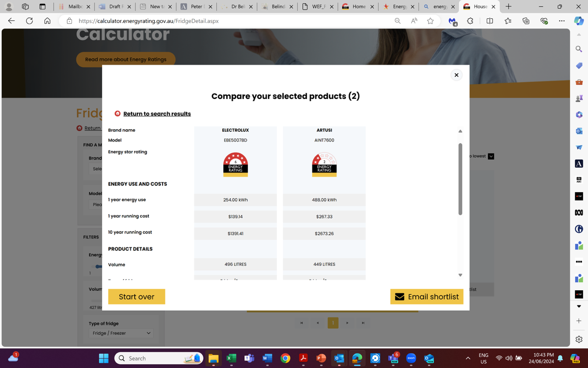The height and width of the screenshot is (368, 588).
Task: Open Excel from the Windows taskbar
Action: coord(232,358)
